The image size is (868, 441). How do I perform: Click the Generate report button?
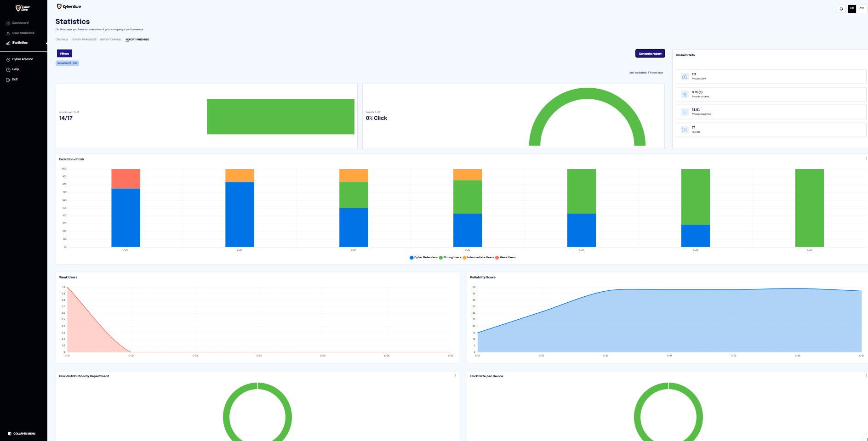[650, 53]
